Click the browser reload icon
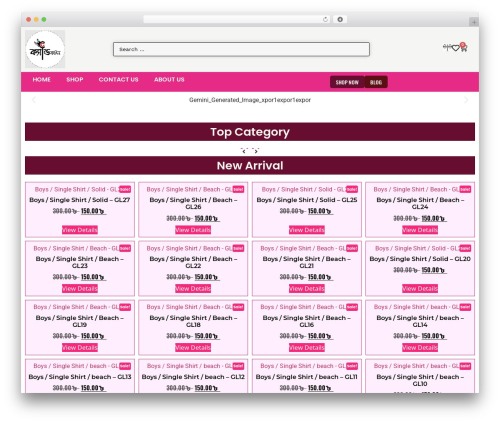The width and height of the screenshot is (500, 423). click(x=325, y=20)
